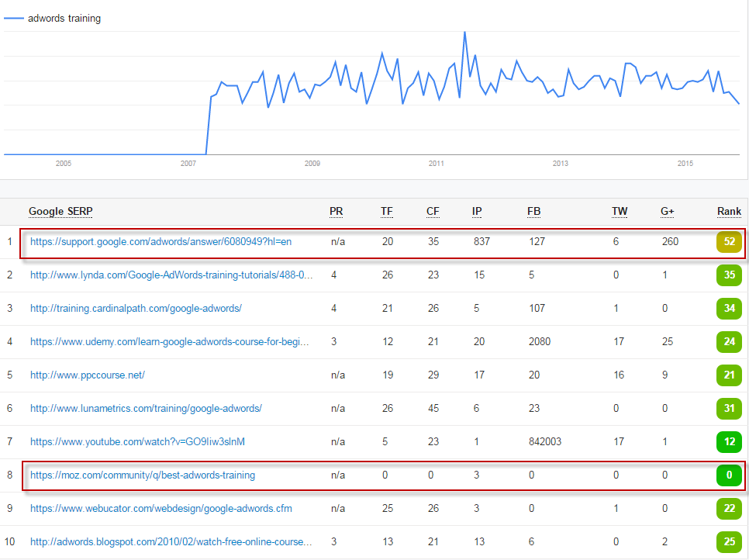Image resolution: width=749 pixels, height=560 pixels.
Task: Click FB value 842003 in youtube row
Action: click(545, 442)
